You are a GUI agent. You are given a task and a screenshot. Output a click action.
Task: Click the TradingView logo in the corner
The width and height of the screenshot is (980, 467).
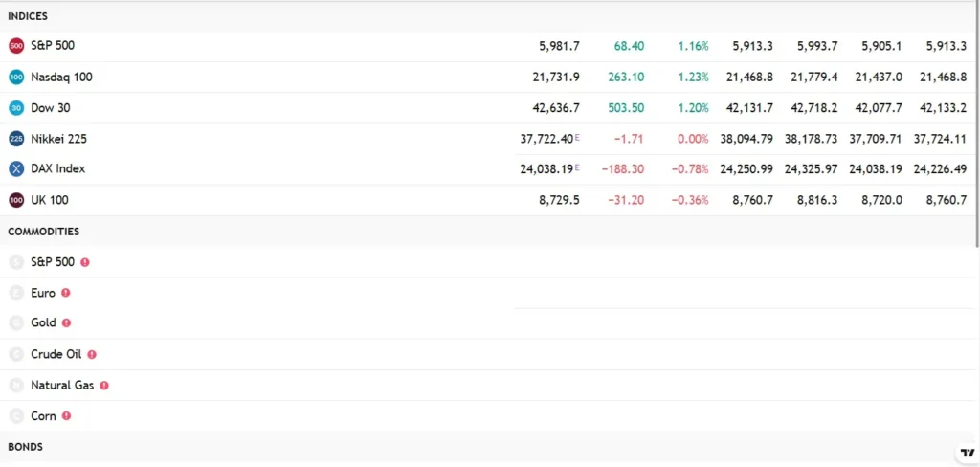coord(967,453)
